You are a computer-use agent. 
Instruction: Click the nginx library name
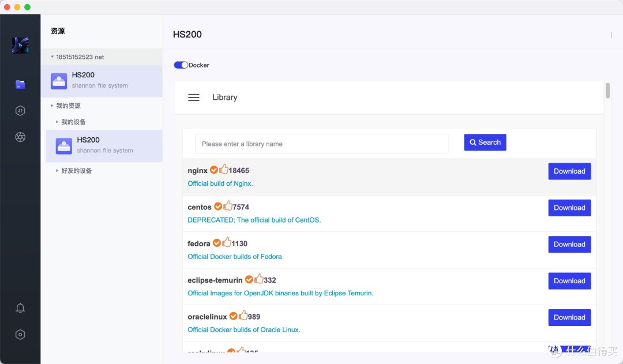point(197,171)
